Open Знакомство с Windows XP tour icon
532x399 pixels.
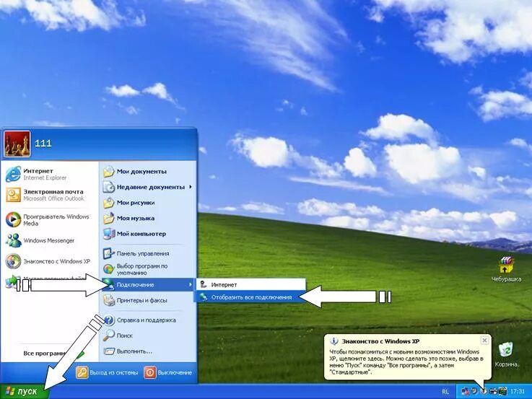click(x=13, y=261)
